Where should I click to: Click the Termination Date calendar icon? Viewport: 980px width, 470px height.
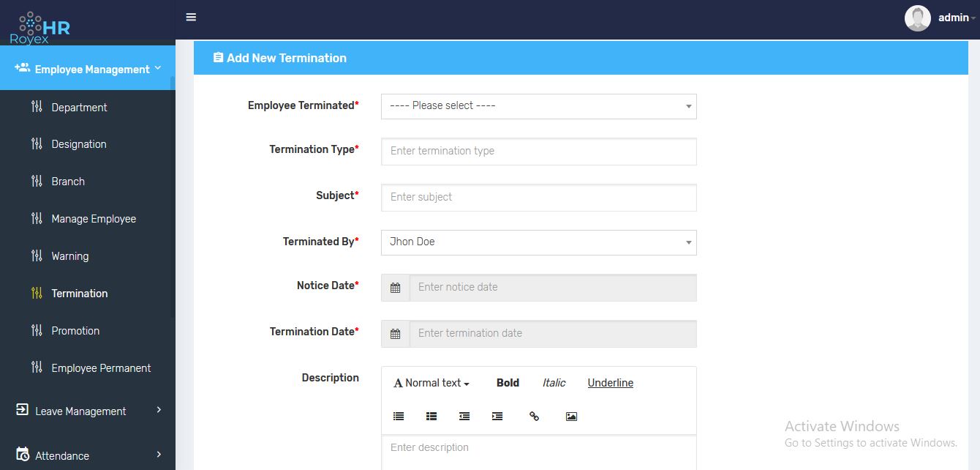395,334
